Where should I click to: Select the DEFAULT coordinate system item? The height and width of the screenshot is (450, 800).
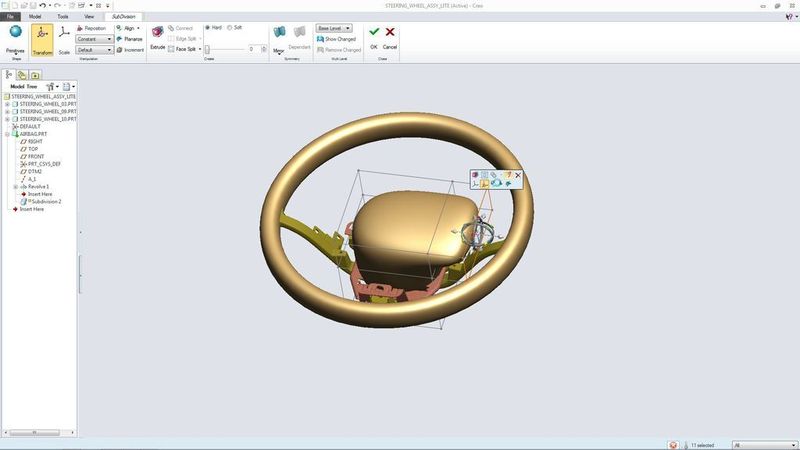[x=26, y=127]
